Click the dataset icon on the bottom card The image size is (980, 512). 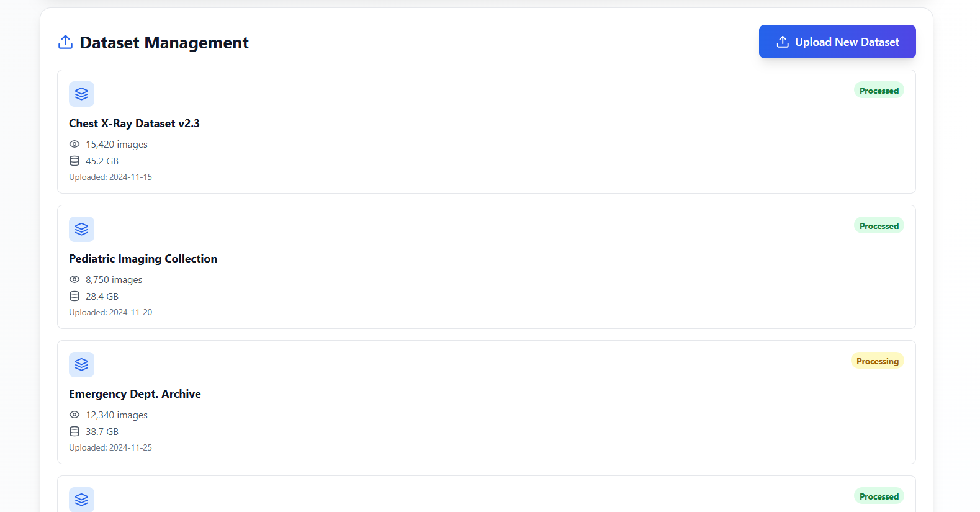(x=81, y=500)
